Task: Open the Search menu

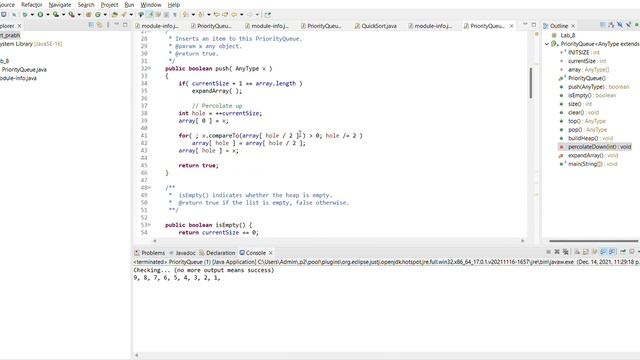Action: click(86, 4)
